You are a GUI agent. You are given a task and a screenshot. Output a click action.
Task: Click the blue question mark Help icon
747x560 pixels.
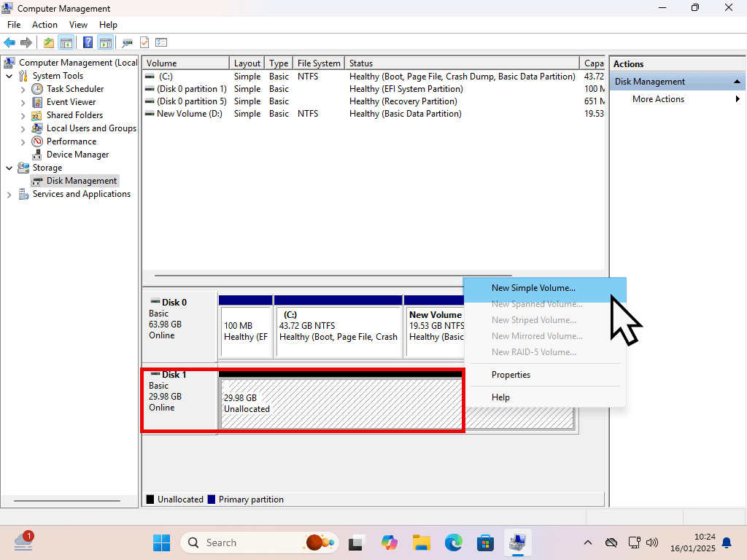(x=88, y=43)
